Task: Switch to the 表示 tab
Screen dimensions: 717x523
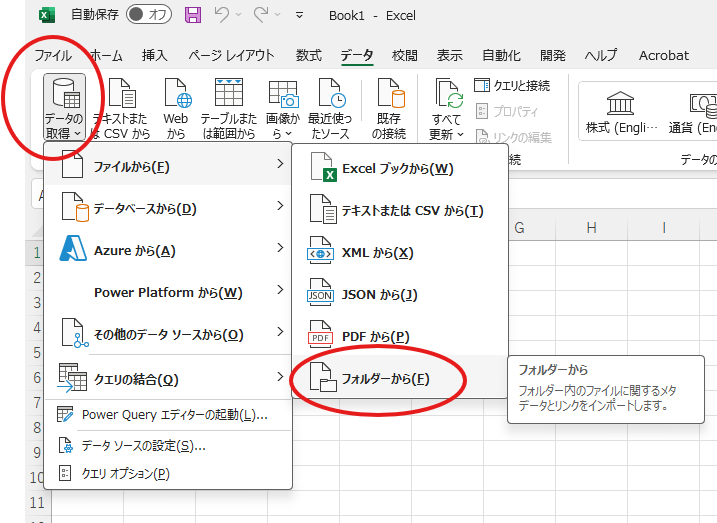Action: [x=449, y=56]
